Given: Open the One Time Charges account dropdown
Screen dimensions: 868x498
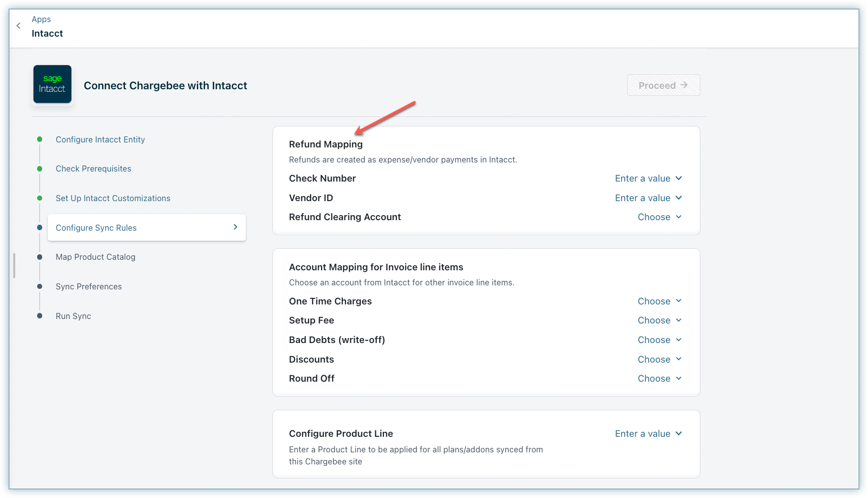Looking at the screenshot, I should 659,301.
